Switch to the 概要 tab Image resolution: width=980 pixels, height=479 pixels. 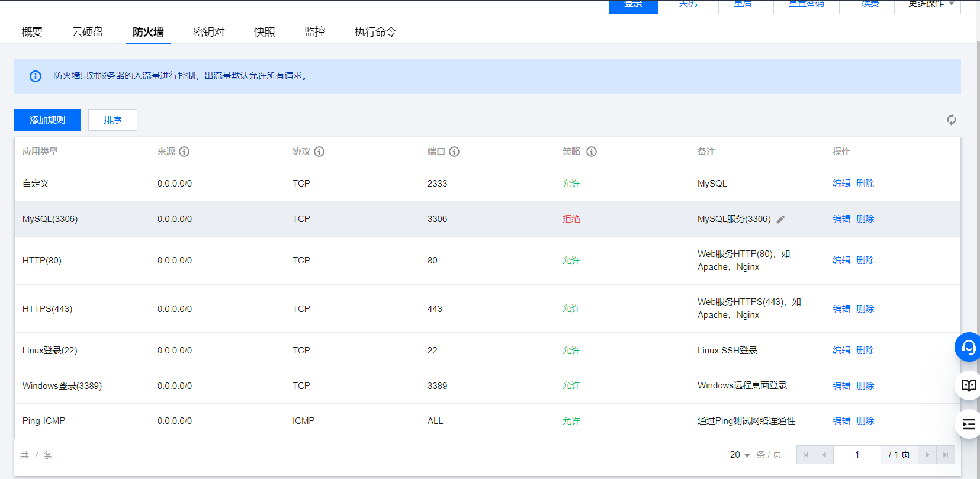click(32, 32)
